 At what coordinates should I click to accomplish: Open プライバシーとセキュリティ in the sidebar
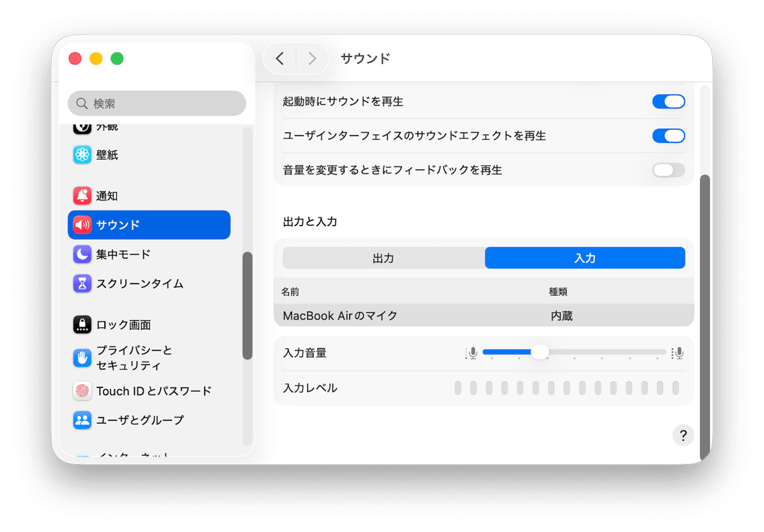[x=149, y=358]
